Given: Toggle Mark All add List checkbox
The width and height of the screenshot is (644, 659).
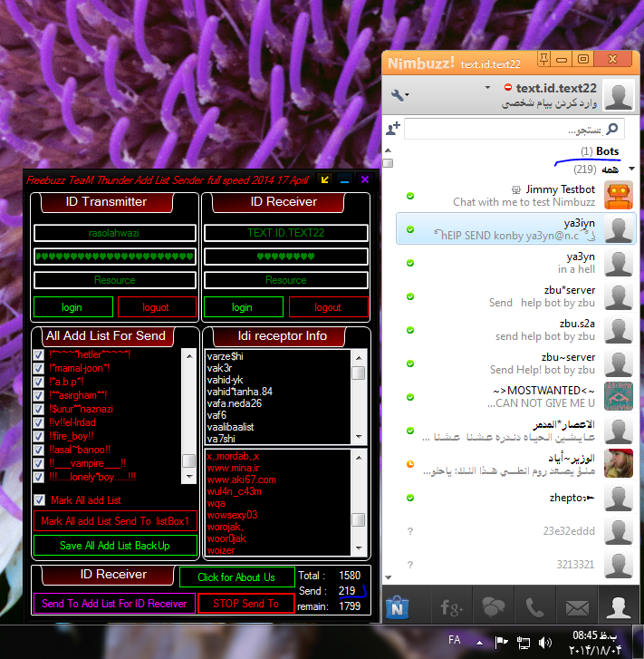Looking at the screenshot, I should pos(40,500).
